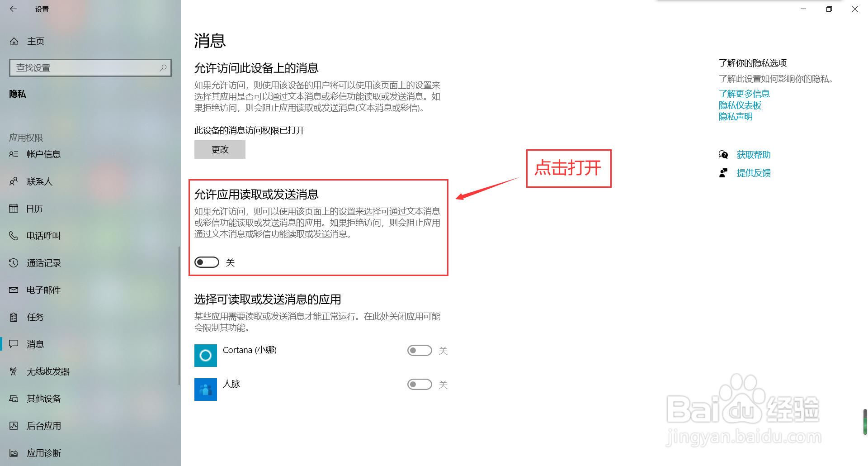Click inside the 查找设置 search field
Viewport: 868px width, 466px height.
86,68
